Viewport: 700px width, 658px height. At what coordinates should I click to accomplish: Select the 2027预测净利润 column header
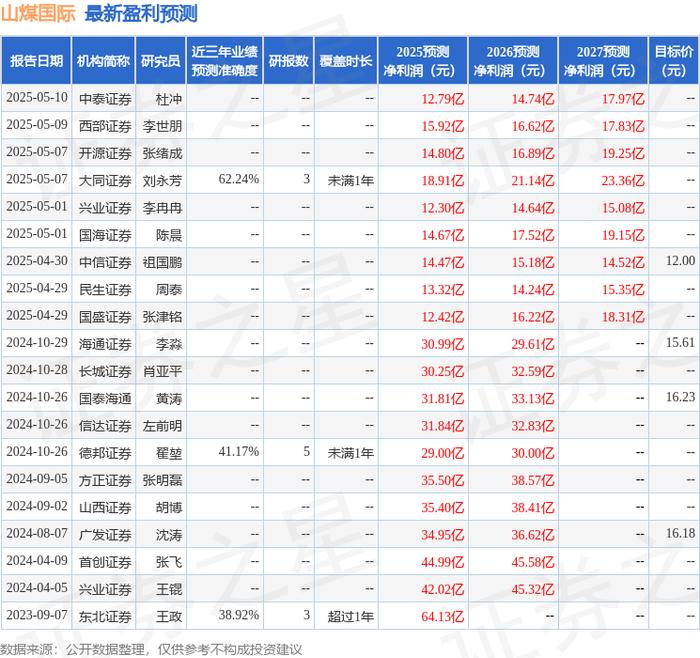pyautogui.click(x=603, y=61)
